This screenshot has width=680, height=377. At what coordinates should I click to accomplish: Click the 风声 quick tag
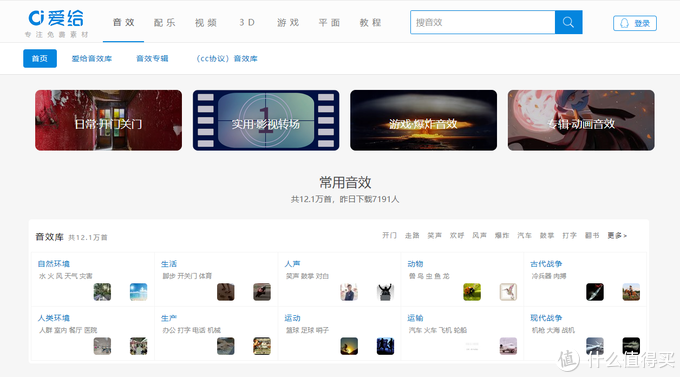479,235
